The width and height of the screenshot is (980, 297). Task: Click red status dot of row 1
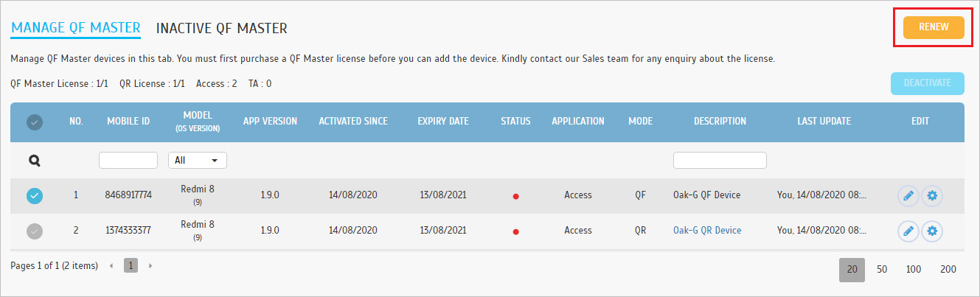515,196
